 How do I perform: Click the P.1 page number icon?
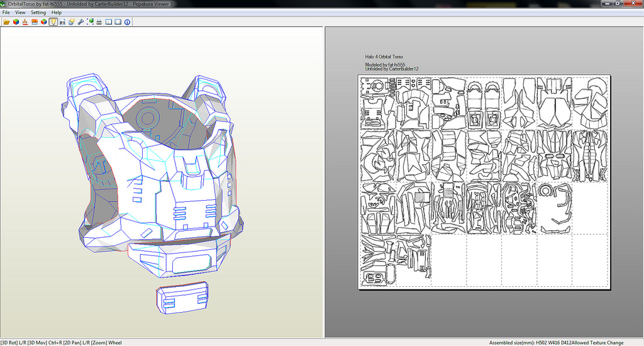click(62, 22)
